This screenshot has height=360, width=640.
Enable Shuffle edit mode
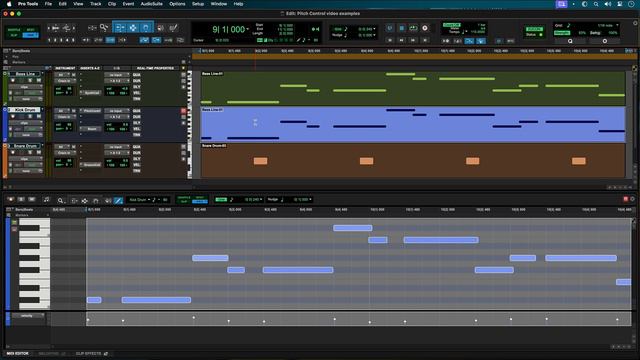pyautogui.click(x=14, y=30)
